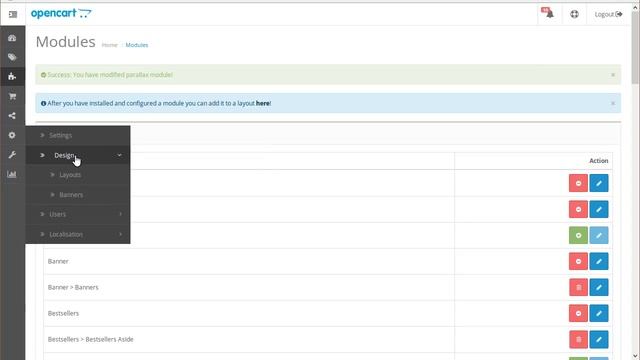This screenshot has width=640, height=360.
Task: Open the Catalog tags sidebar icon
Action: (x=12, y=57)
